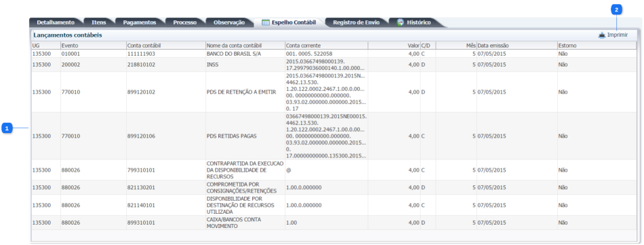
Task: Click the Conta corrente column header
Action: pyautogui.click(x=326, y=45)
